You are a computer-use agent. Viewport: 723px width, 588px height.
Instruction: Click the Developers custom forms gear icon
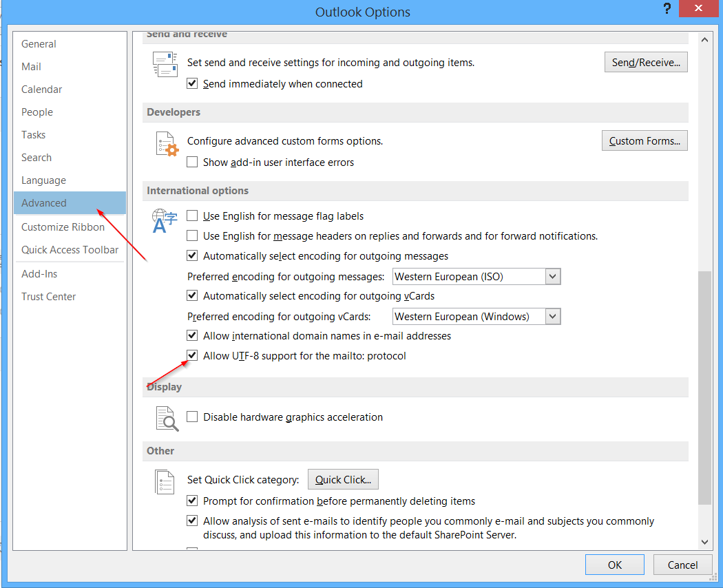point(165,143)
